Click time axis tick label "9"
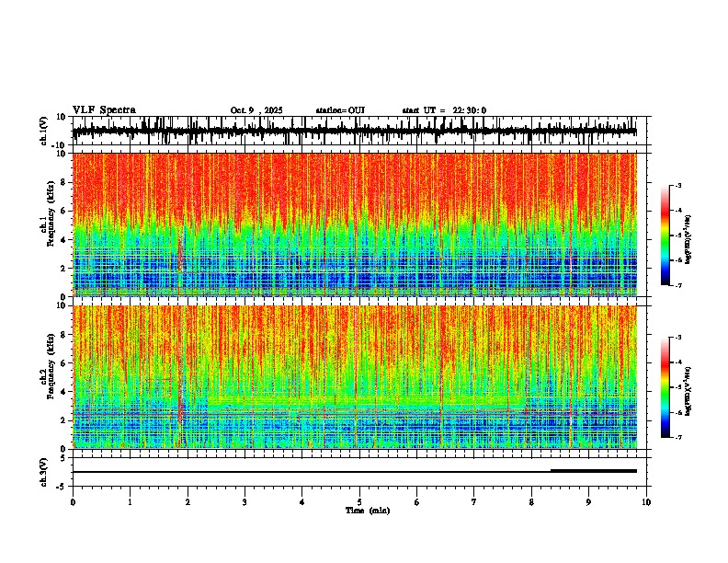Viewport: 728px width, 563px height. coord(588,502)
